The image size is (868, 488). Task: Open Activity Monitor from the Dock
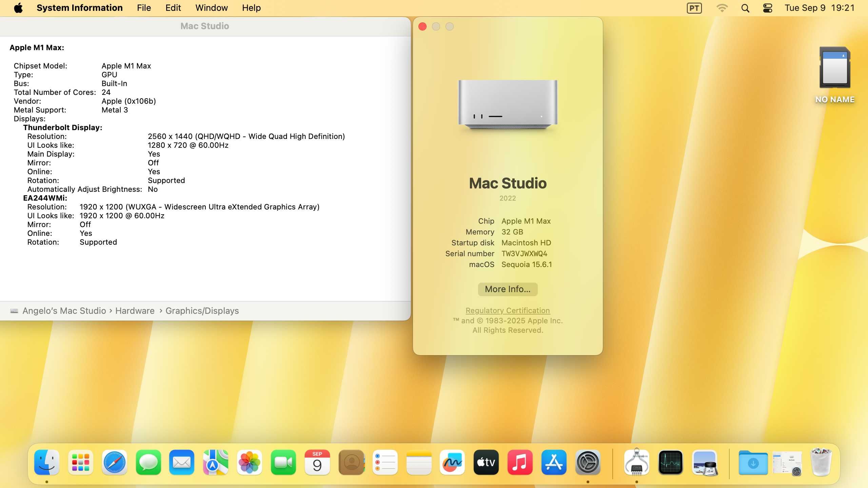(670, 463)
